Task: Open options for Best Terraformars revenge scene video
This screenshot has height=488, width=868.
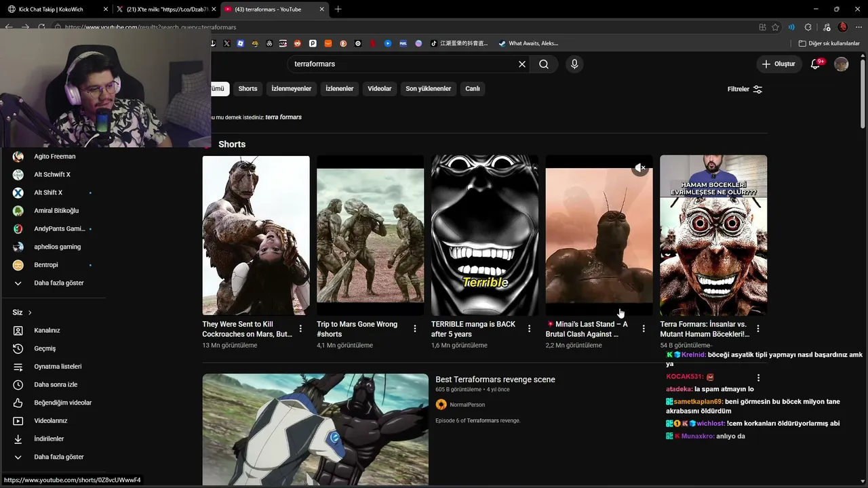Action: pyautogui.click(x=758, y=378)
